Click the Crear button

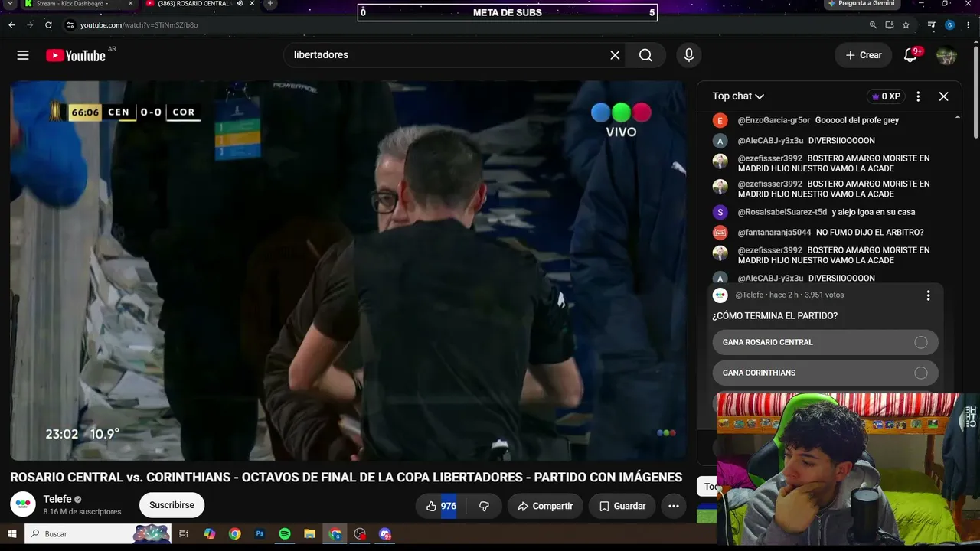point(864,55)
